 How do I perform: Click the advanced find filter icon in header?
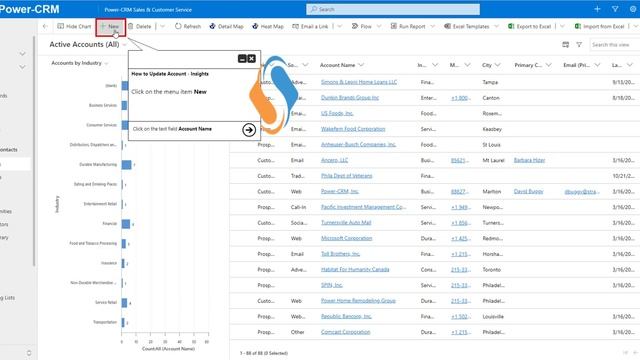(x=615, y=9)
